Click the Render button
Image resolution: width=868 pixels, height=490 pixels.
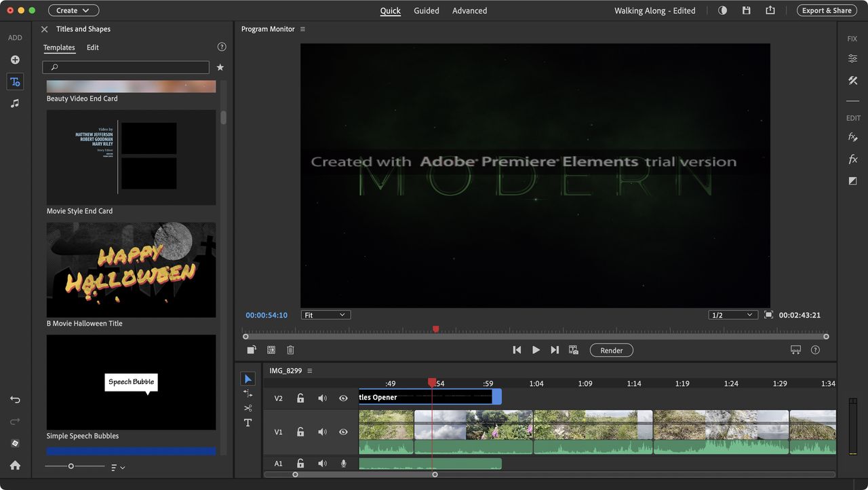(612, 350)
